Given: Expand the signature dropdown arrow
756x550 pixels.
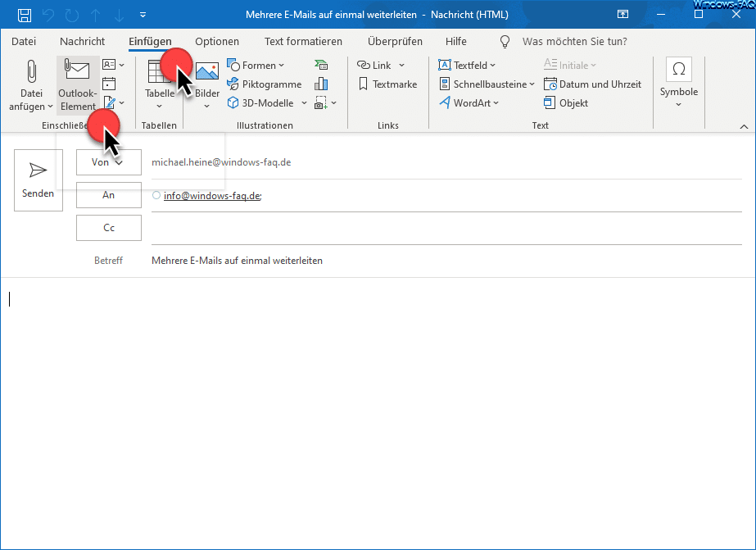Looking at the screenshot, I should pyautogui.click(x=121, y=102).
